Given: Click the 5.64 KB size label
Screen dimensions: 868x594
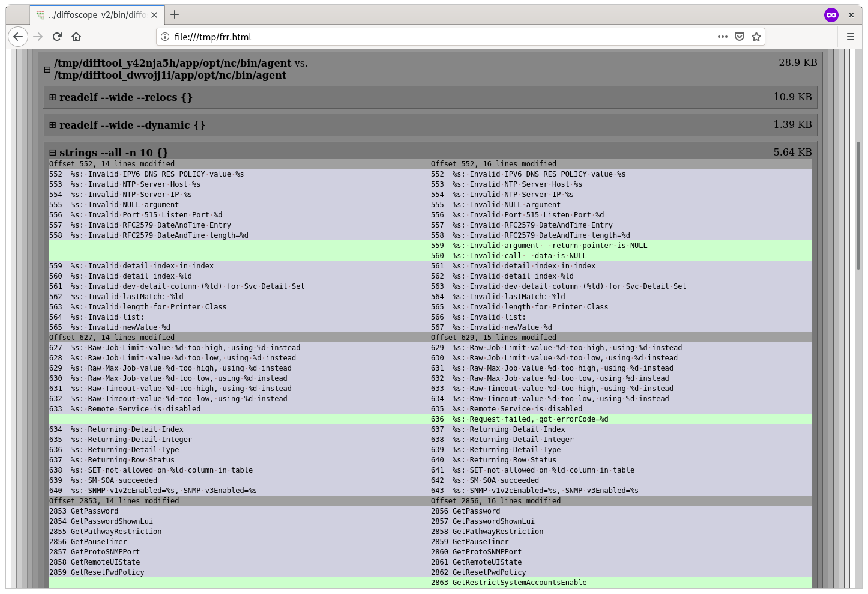Looking at the screenshot, I should coord(792,152).
